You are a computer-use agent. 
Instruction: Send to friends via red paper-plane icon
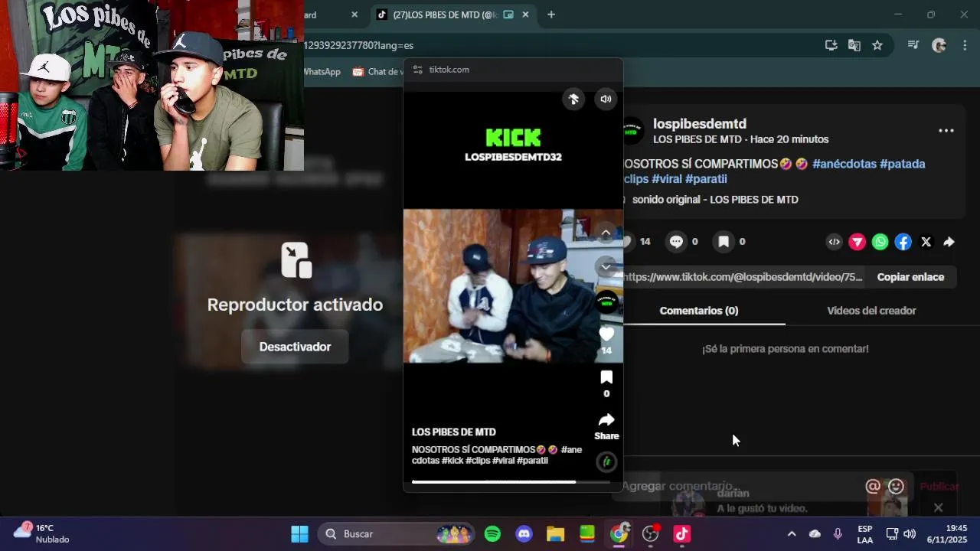(857, 242)
